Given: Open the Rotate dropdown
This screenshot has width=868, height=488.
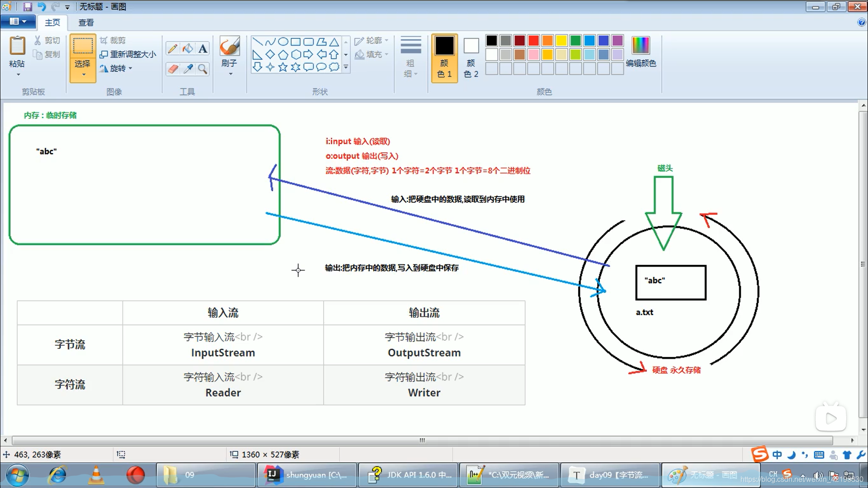Looking at the screenshot, I should tap(116, 68).
